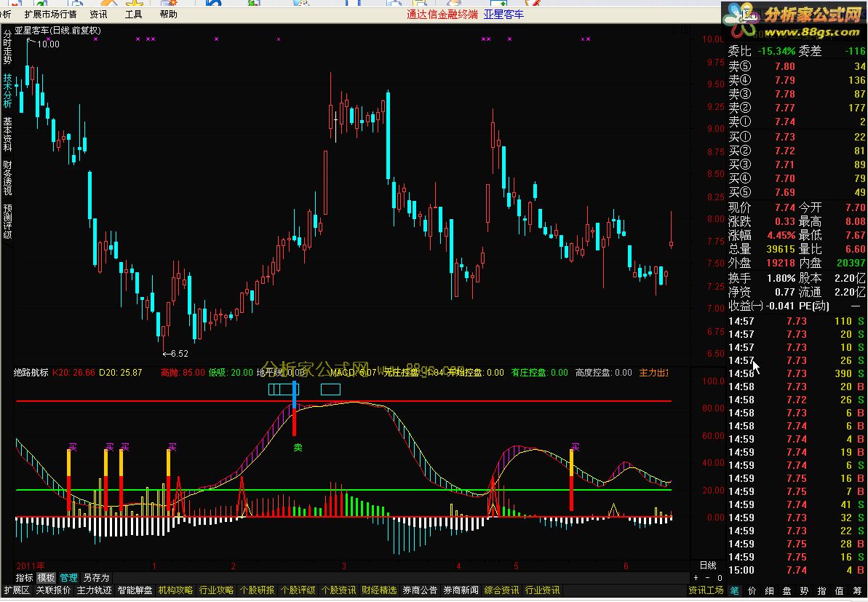Click the first 买 signal marker in January
This screenshot has width=868, height=602.
(x=73, y=446)
